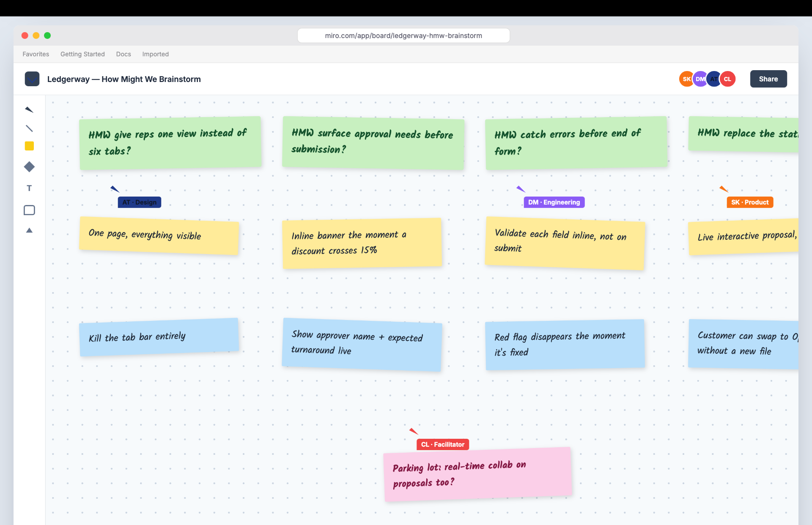Select the cursor arrow tool in the left toolbar
The image size is (812, 525).
point(29,110)
